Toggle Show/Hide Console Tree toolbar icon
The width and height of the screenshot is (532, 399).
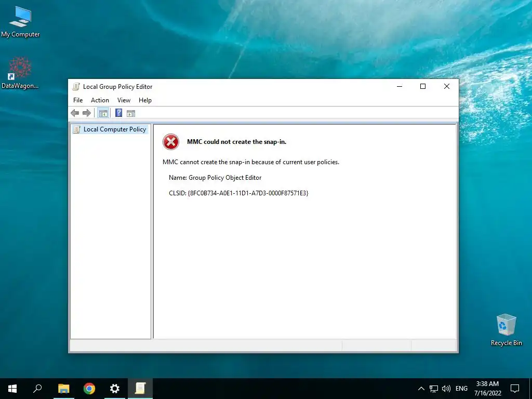coord(103,113)
